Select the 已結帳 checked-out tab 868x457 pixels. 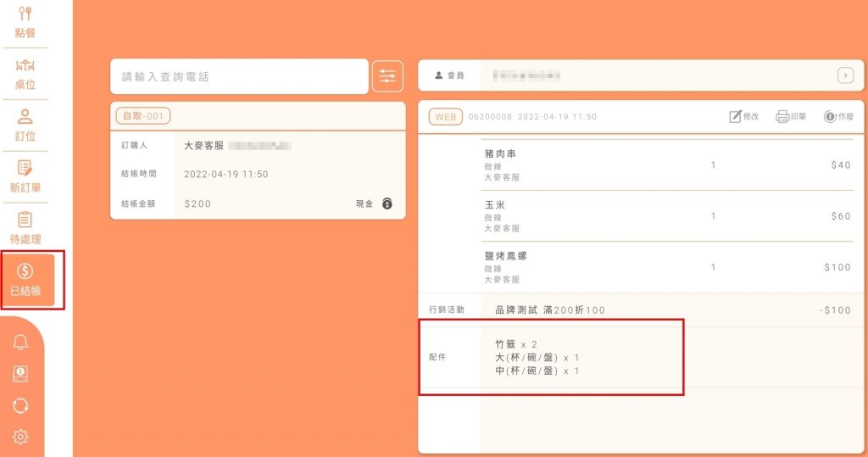(25, 280)
